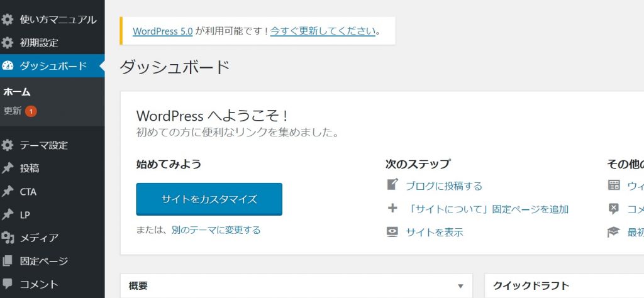
Task: Click the pushpin icon beside 投稿
Action: (x=8, y=168)
